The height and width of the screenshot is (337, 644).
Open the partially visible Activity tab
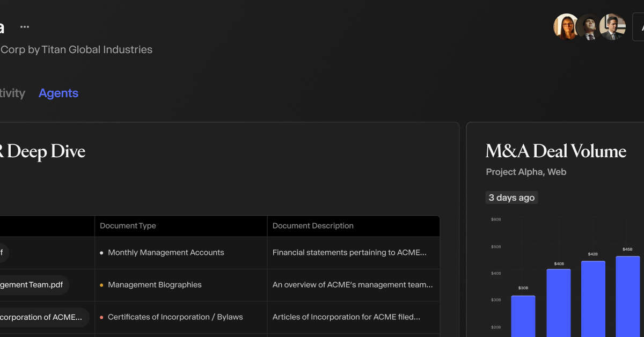[x=12, y=93]
